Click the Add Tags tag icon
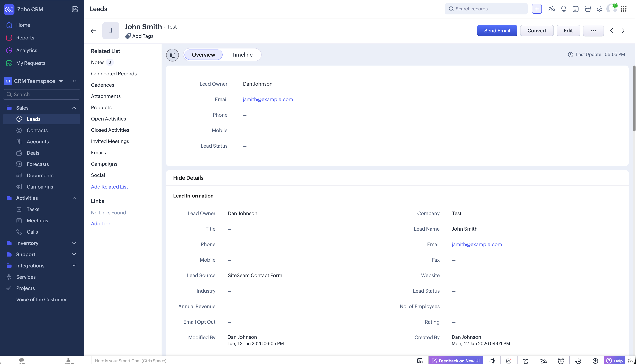The width and height of the screenshot is (636, 364). 128,36
